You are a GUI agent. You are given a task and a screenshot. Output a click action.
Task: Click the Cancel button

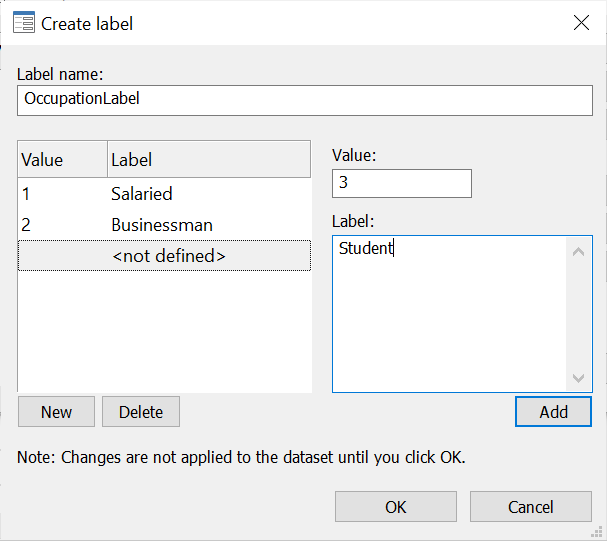coord(531,507)
